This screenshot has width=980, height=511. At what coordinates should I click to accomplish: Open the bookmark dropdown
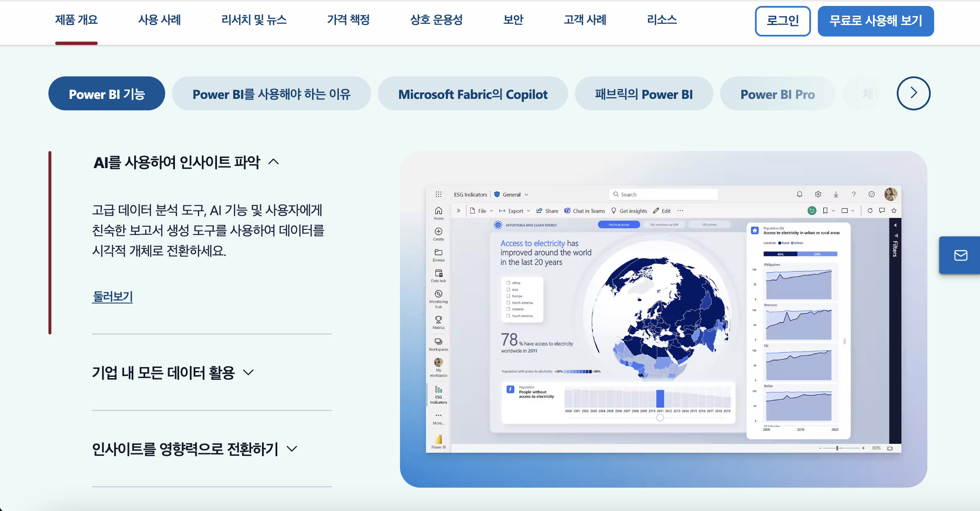coord(828,211)
